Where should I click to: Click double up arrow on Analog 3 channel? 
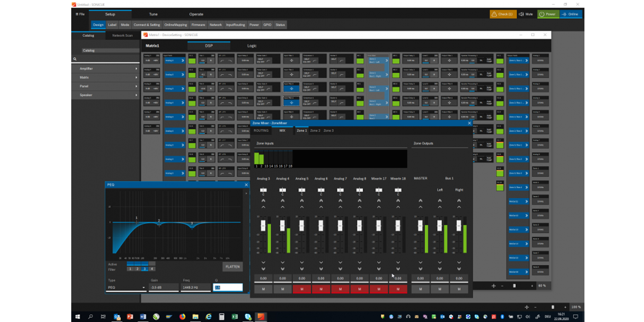(x=263, y=200)
